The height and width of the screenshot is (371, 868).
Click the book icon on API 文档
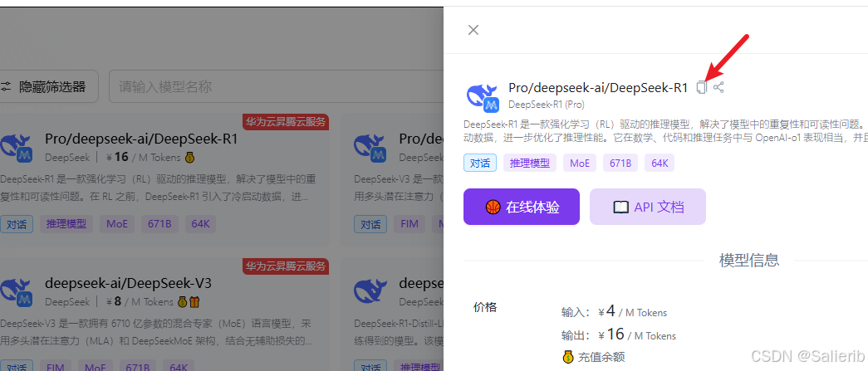621,207
